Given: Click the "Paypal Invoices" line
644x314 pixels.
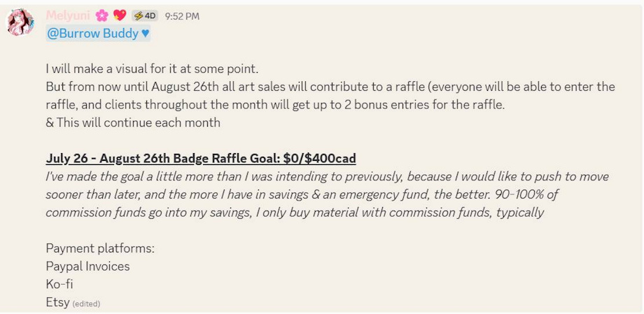Looking at the screenshot, I should pos(87,266).
